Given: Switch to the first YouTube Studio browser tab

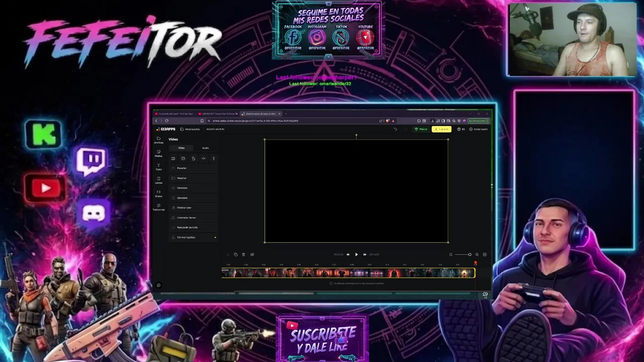Looking at the screenshot, I should pos(174,114).
